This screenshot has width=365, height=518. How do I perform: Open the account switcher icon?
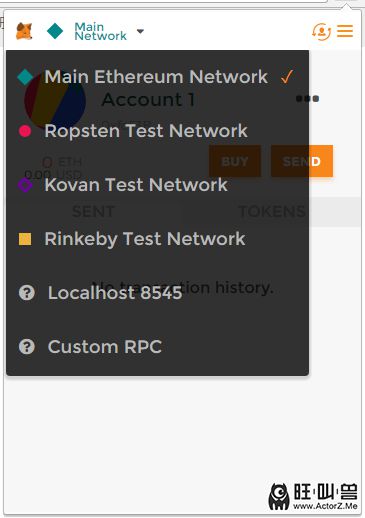click(x=321, y=32)
